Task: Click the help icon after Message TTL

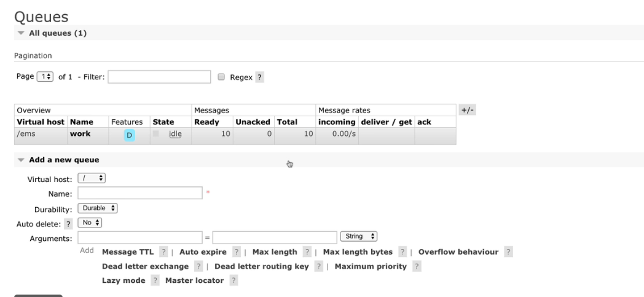Action: [x=163, y=252]
